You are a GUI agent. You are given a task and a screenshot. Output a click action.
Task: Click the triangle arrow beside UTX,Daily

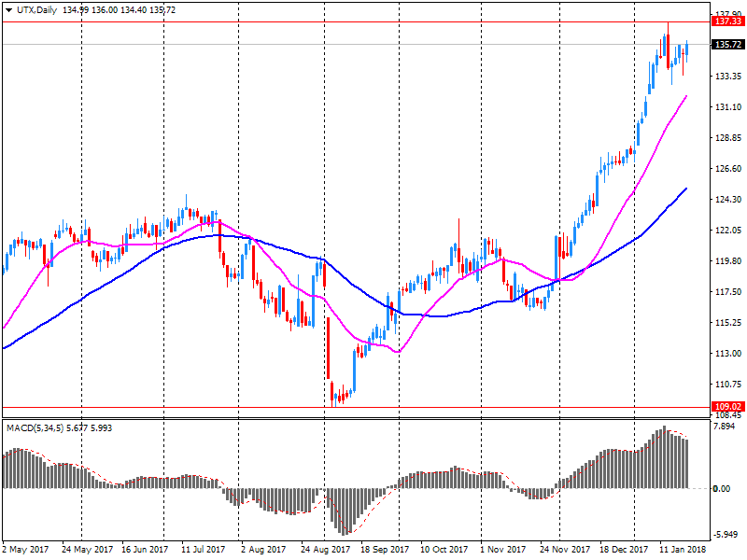pos(8,9)
